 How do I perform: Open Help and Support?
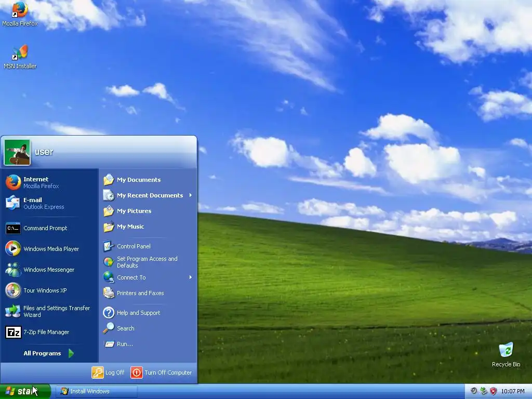(x=148, y=312)
